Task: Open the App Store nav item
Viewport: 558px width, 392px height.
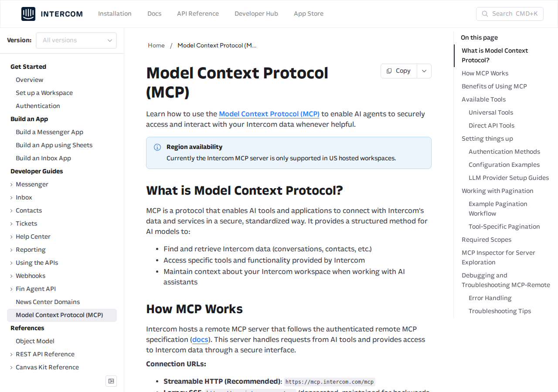Action: [309, 14]
